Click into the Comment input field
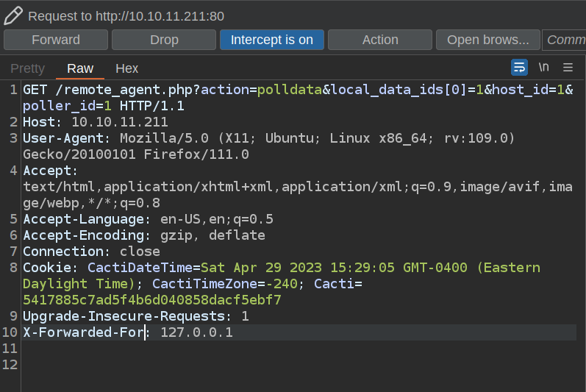 point(565,40)
